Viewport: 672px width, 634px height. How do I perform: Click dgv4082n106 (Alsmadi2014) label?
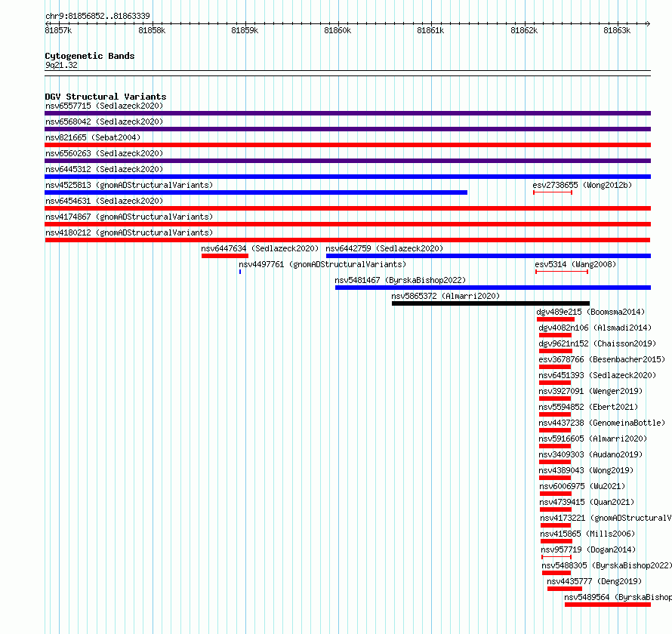tap(595, 328)
